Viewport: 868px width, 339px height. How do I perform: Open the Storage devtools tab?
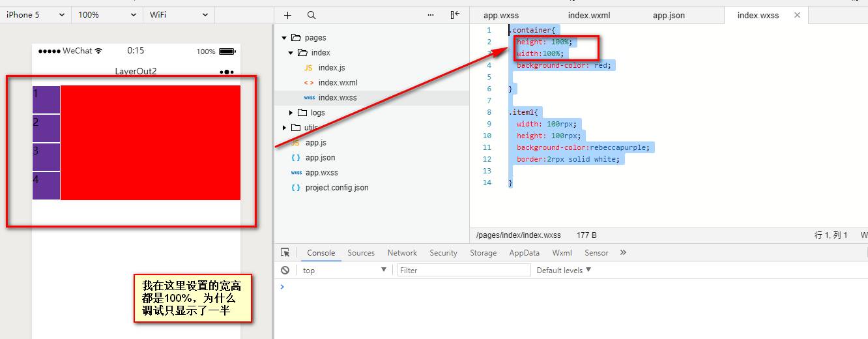coord(483,253)
